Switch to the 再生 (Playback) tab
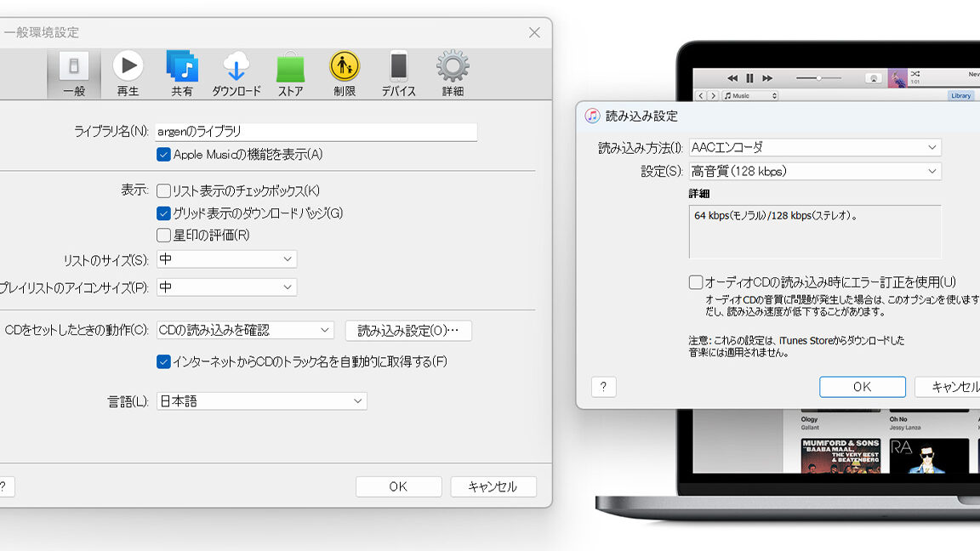 click(128, 74)
